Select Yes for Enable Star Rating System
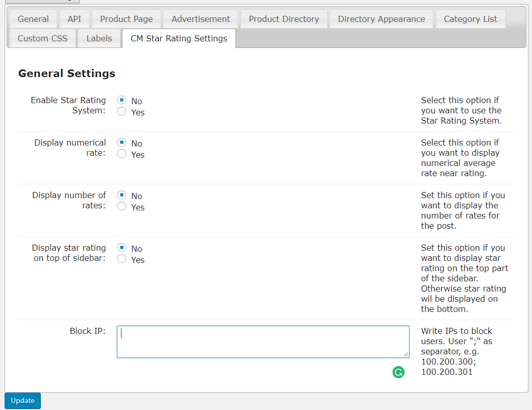532x410 pixels. click(x=122, y=112)
